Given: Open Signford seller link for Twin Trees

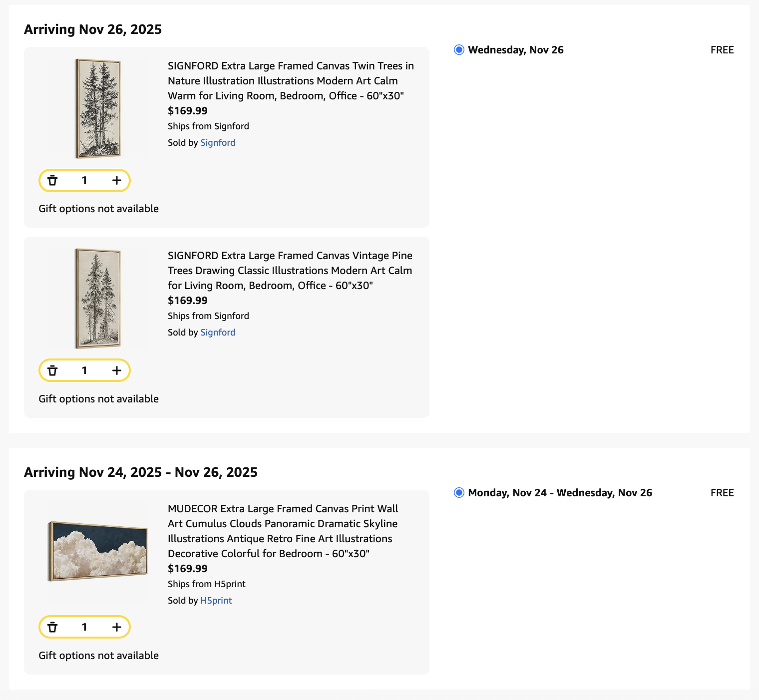Looking at the screenshot, I should (x=218, y=143).
